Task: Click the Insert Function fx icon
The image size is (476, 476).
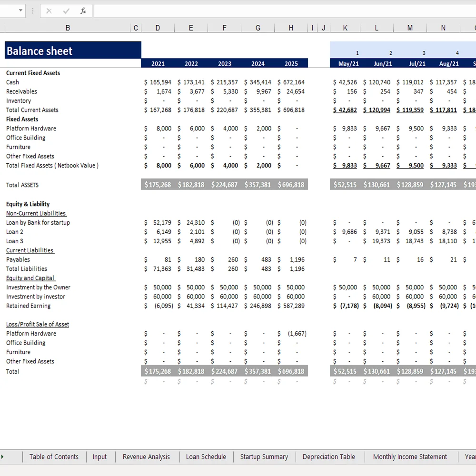Action: click(83, 11)
